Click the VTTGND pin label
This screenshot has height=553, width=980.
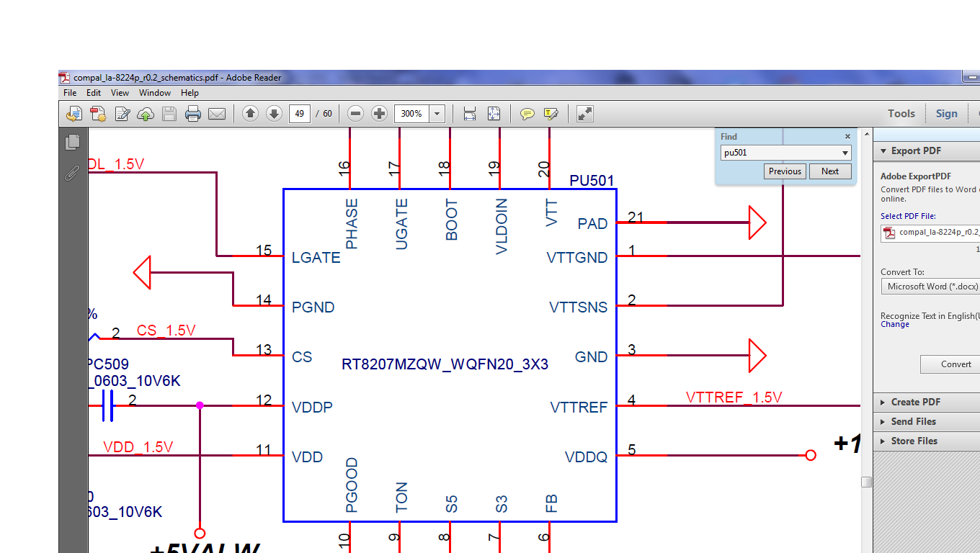[x=577, y=257]
